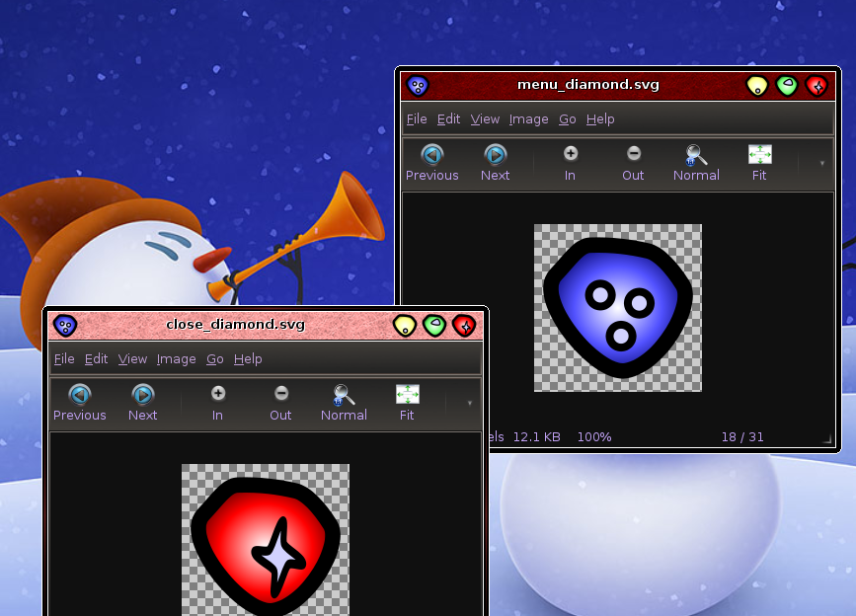Zoom In in close_diamond window
The image size is (856, 616).
(x=218, y=403)
